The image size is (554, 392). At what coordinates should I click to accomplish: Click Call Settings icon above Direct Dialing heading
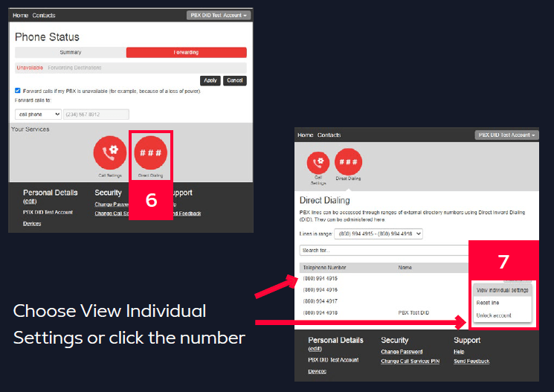coord(318,162)
